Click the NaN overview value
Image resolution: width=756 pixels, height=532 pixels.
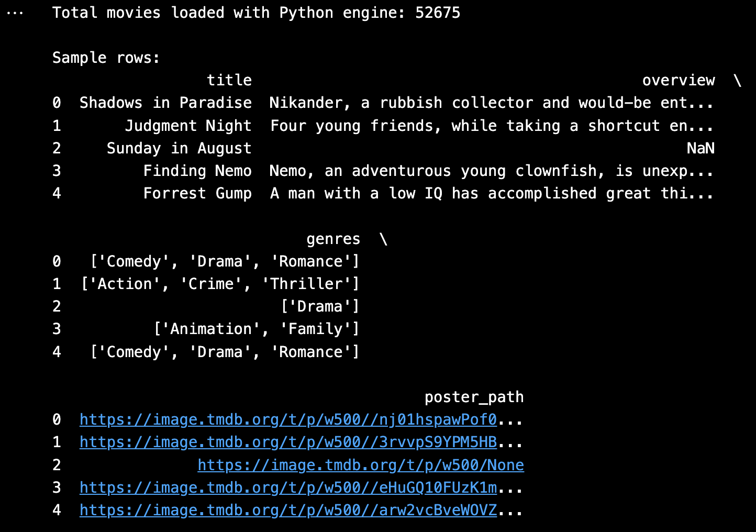coord(700,149)
